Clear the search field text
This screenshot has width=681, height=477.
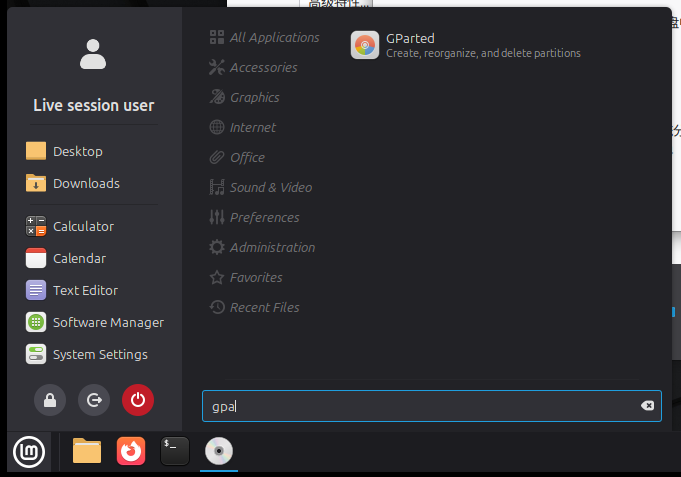[647, 405]
